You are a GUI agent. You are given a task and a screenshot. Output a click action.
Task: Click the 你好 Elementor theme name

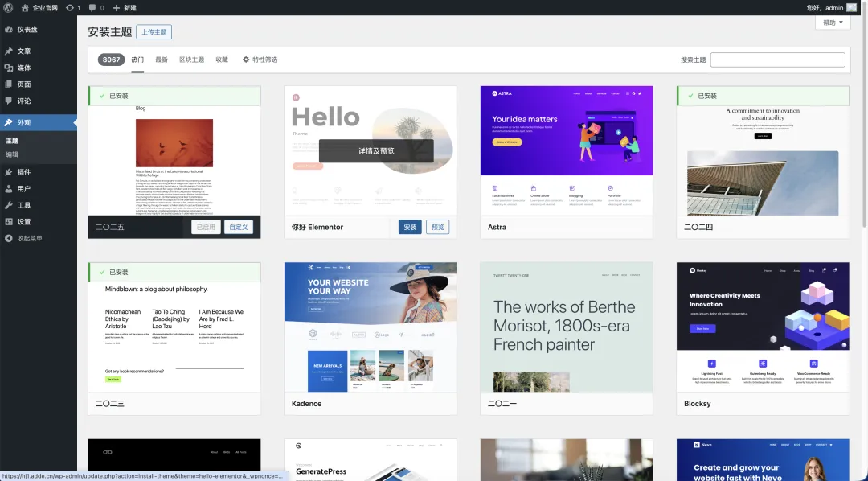coord(317,227)
